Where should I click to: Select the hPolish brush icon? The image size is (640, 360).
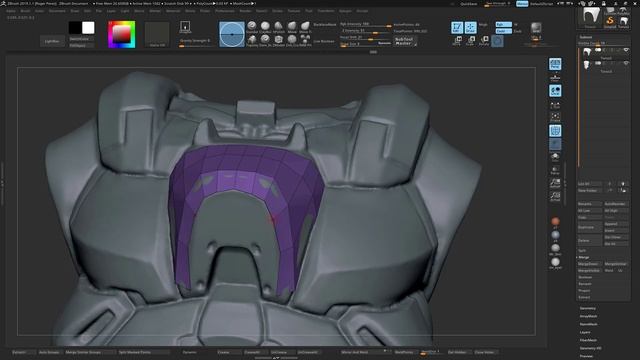pos(279,27)
